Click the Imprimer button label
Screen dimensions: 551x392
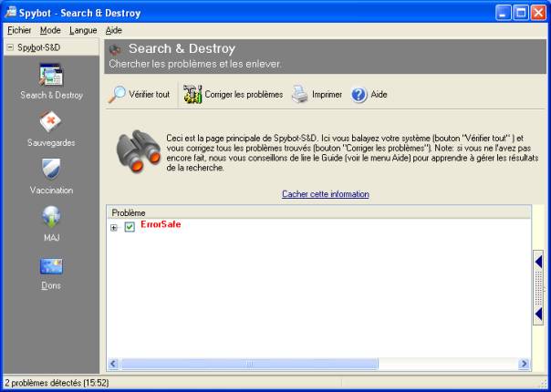pyautogui.click(x=327, y=95)
